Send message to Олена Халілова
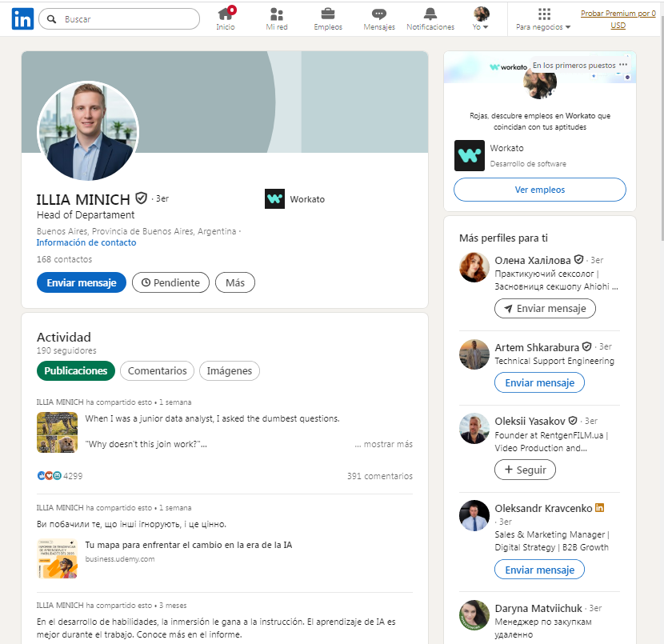Viewport: 664px width, 644px height. click(545, 308)
